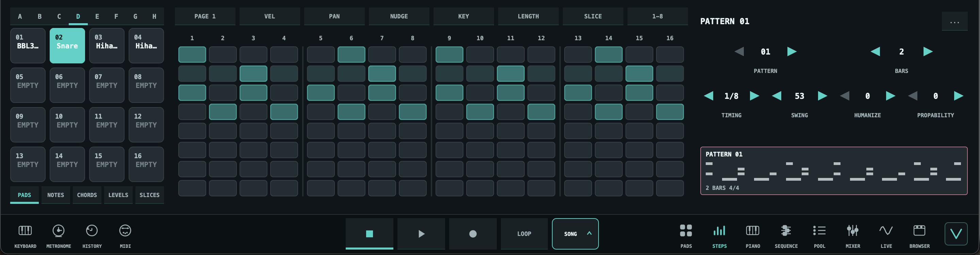Open the MIDI settings icon
This screenshot has height=255, width=980.
(x=125, y=230)
